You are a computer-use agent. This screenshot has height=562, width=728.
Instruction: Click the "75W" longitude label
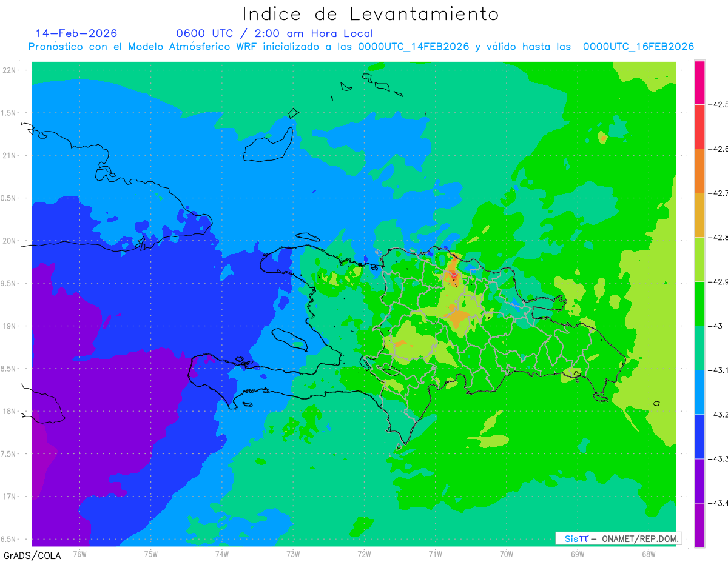(150, 554)
